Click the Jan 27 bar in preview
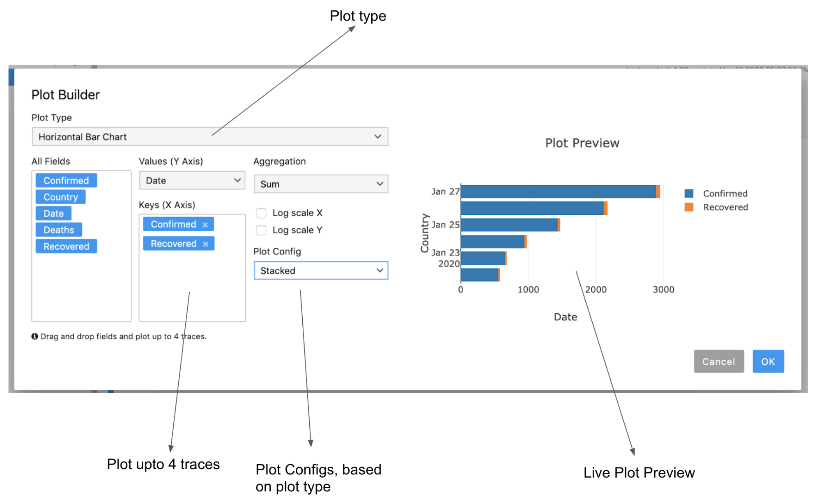Viewport: 821px width, 504px height. coord(560,191)
